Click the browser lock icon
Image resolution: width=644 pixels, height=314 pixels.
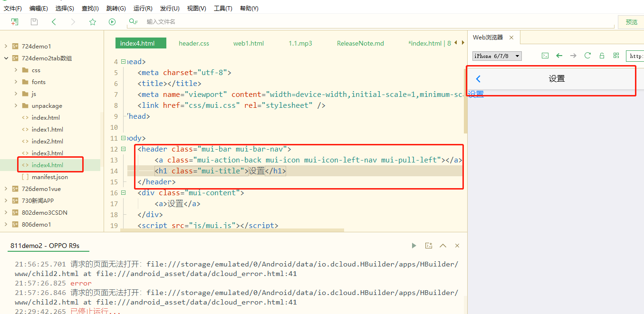tap(602, 56)
